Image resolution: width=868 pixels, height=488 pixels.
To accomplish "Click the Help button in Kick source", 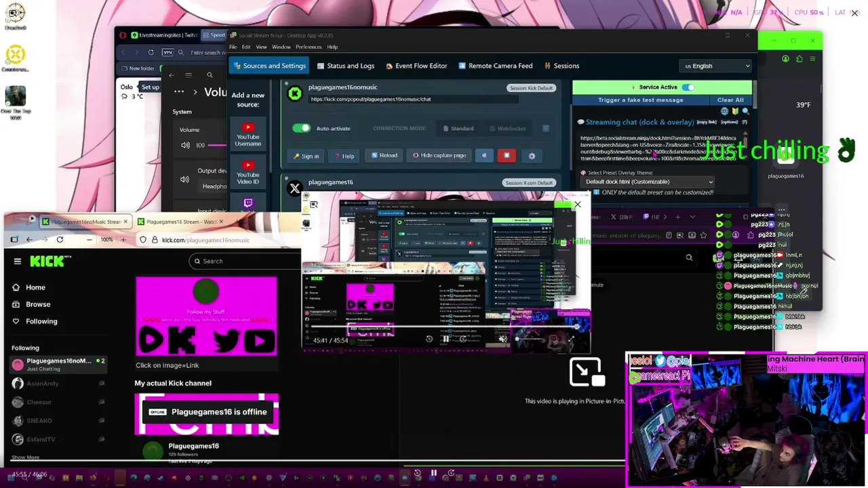I will (x=344, y=156).
